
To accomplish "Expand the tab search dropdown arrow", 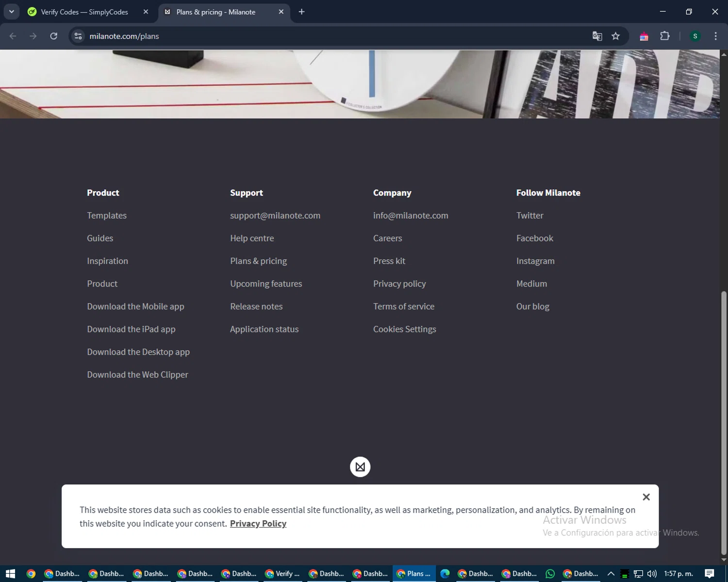I will 11,12.
